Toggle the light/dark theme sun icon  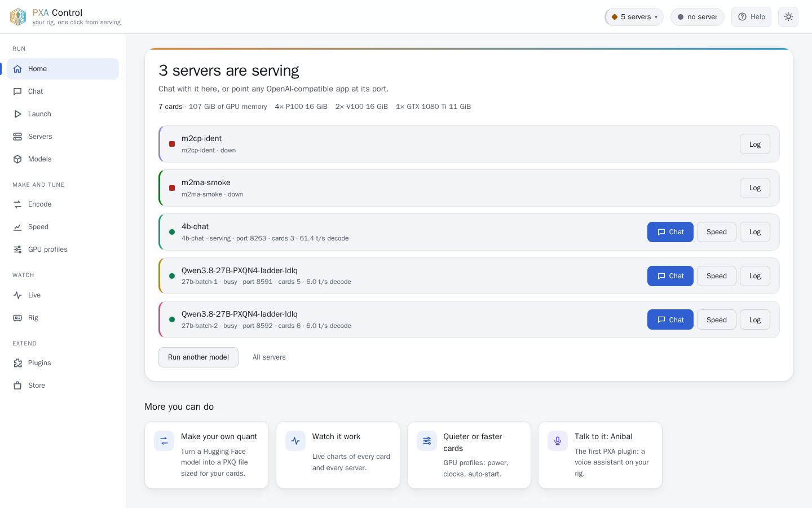coord(788,17)
